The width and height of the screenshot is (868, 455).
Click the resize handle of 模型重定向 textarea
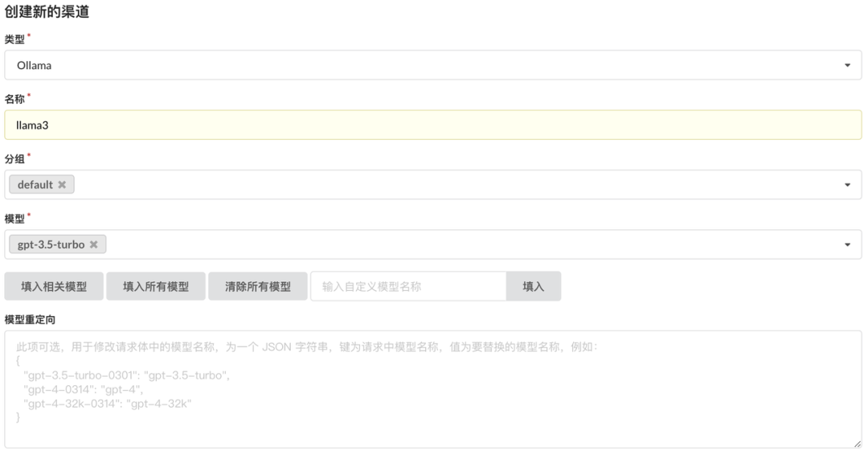857,444
